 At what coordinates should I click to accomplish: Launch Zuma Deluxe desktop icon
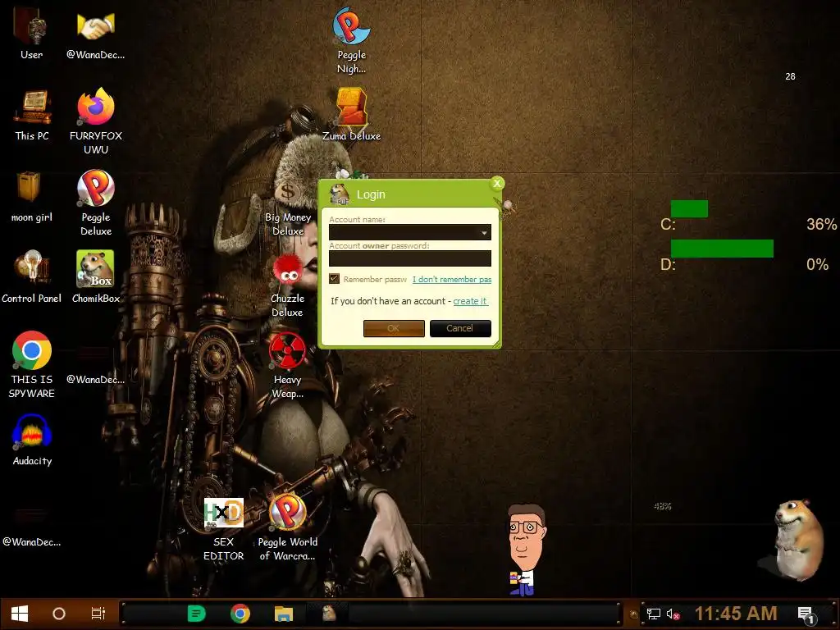[351, 114]
